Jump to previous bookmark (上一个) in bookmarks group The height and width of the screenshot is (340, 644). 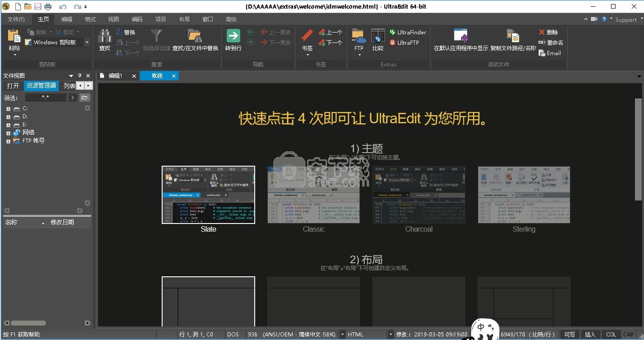click(x=330, y=33)
